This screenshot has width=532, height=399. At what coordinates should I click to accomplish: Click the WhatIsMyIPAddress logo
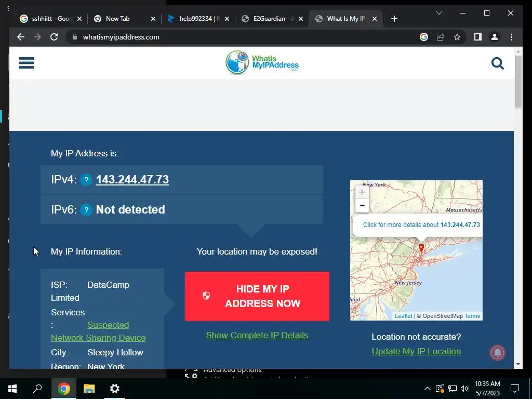click(262, 63)
